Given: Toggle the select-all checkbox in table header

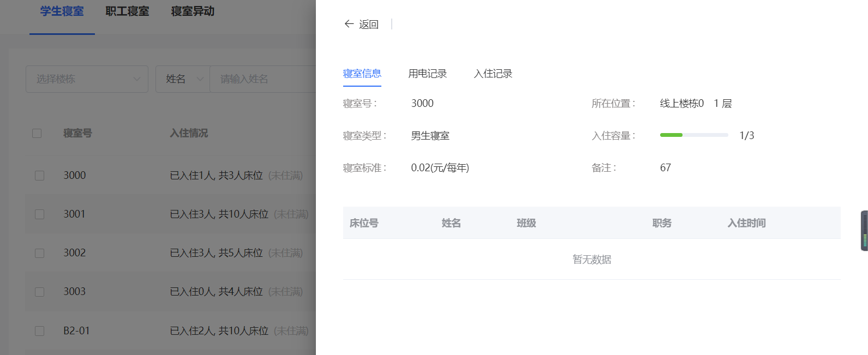Looking at the screenshot, I should pos(37,134).
